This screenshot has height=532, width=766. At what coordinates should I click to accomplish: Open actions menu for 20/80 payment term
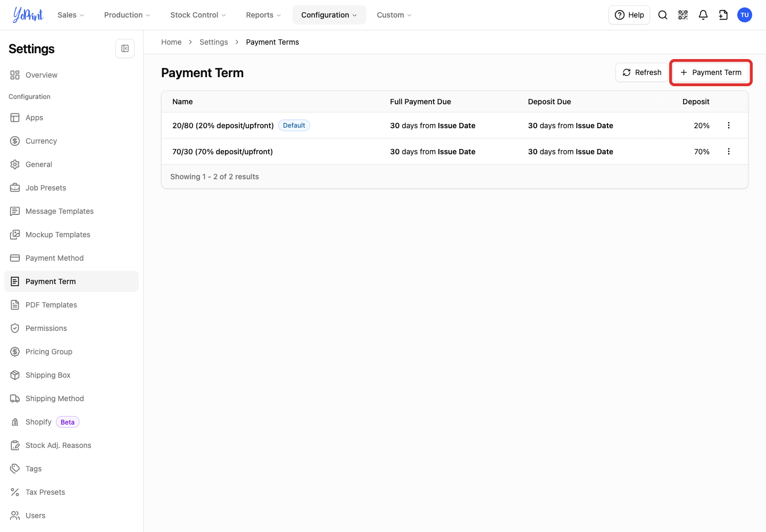(729, 126)
